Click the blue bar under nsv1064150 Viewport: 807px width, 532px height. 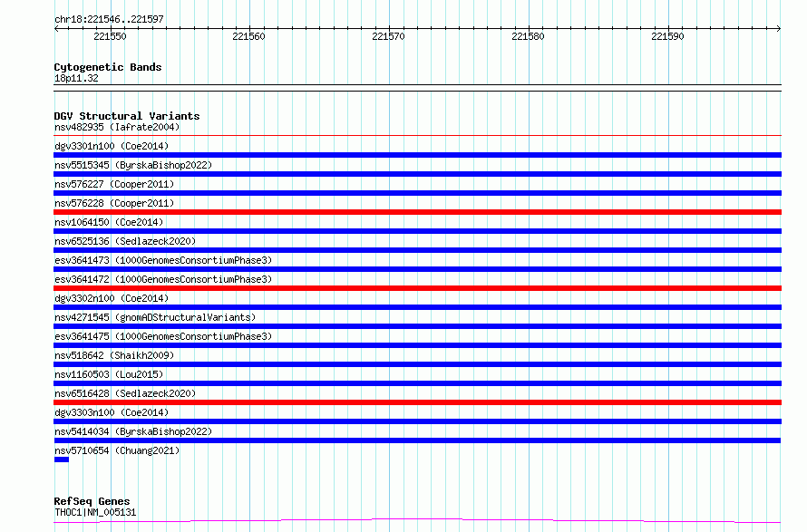(x=417, y=231)
